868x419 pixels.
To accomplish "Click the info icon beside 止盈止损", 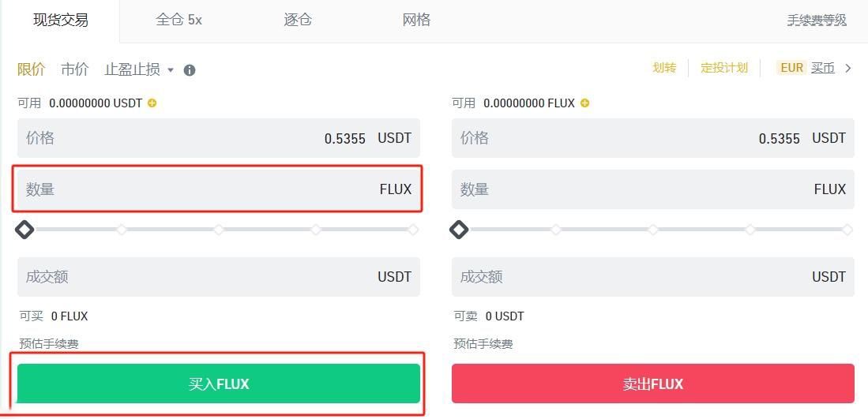I will click(190, 70).
